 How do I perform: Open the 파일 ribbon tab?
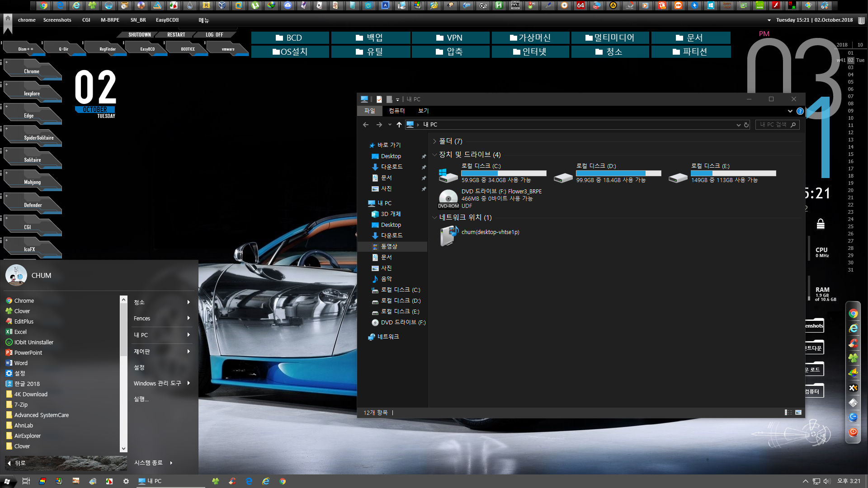pos(369,111)
